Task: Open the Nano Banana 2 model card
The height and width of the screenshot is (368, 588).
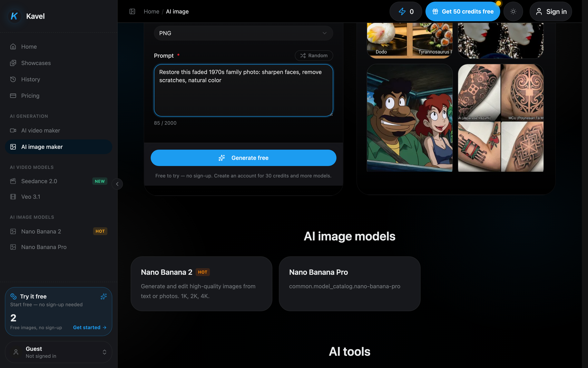Action: pos(202,284)
